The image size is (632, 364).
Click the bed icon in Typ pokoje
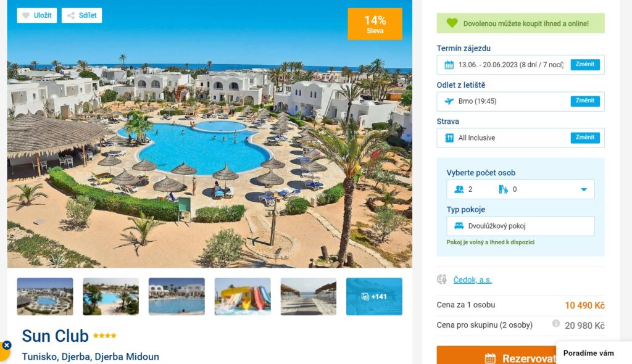(459, 226)
